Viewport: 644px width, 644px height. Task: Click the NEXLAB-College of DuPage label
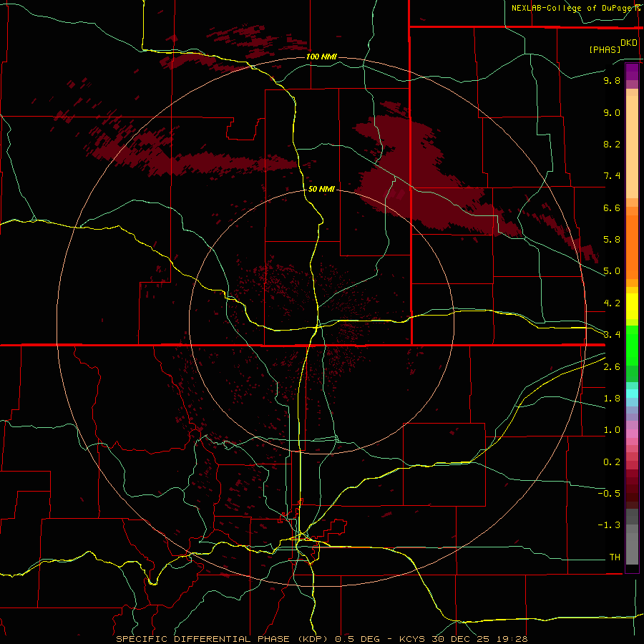click(x=573, y=8)
